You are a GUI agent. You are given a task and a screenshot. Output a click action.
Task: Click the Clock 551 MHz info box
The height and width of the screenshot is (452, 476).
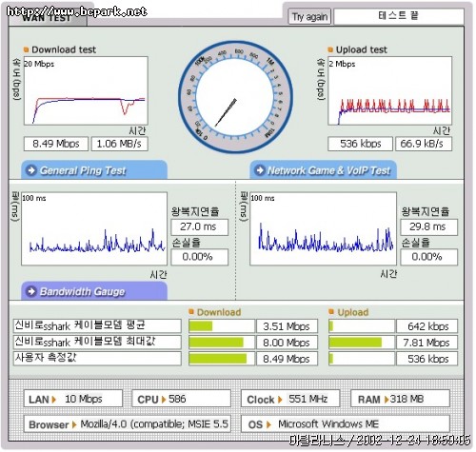(290, 399)
